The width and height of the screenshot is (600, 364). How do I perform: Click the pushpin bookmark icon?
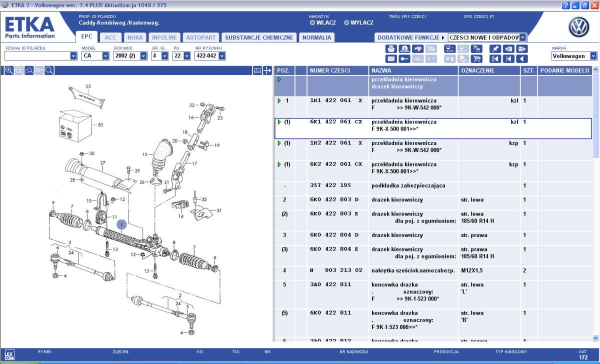494,49
